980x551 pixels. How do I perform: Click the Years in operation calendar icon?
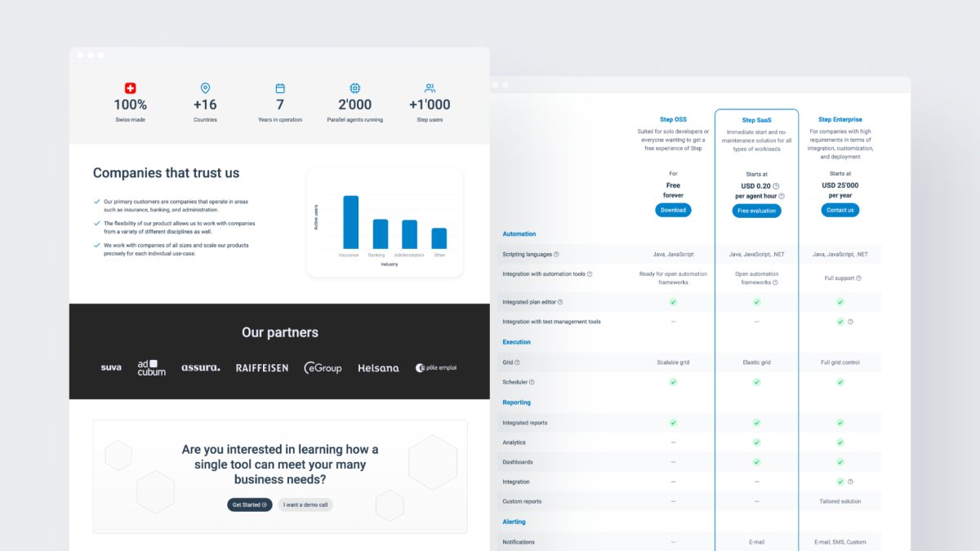click(280, 88)
